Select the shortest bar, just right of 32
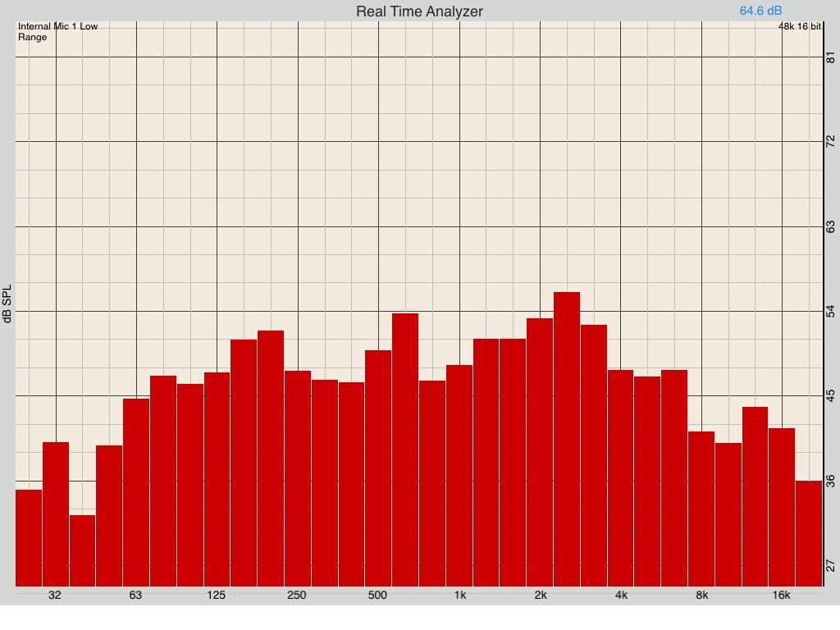Viewport: 840px width, 630px height. pyautogui.click(x=82, y=550)
